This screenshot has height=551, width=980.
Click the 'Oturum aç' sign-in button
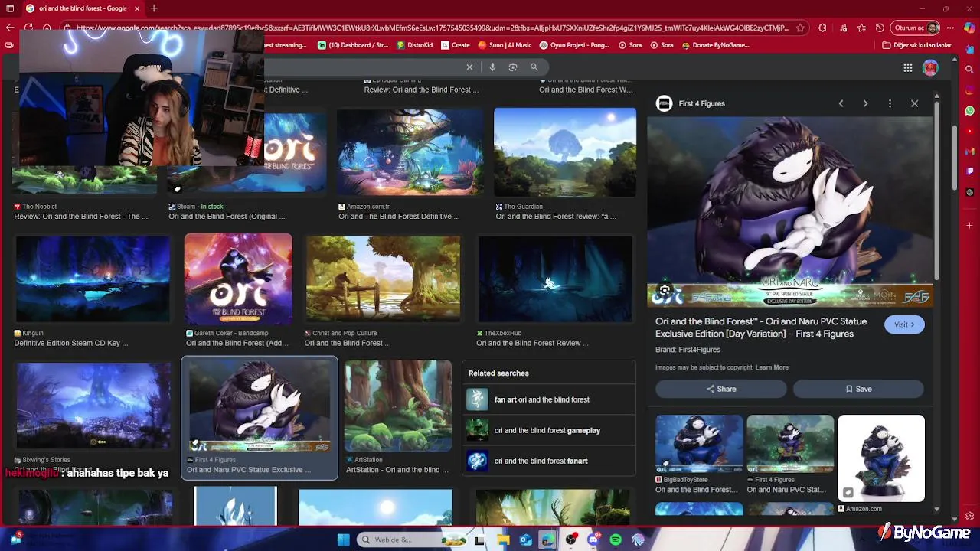(916, 28)
